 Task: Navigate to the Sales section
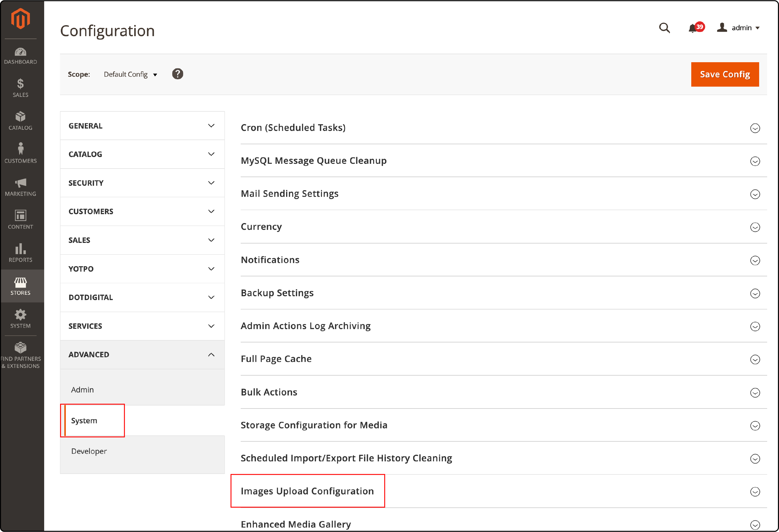[141, 240]
